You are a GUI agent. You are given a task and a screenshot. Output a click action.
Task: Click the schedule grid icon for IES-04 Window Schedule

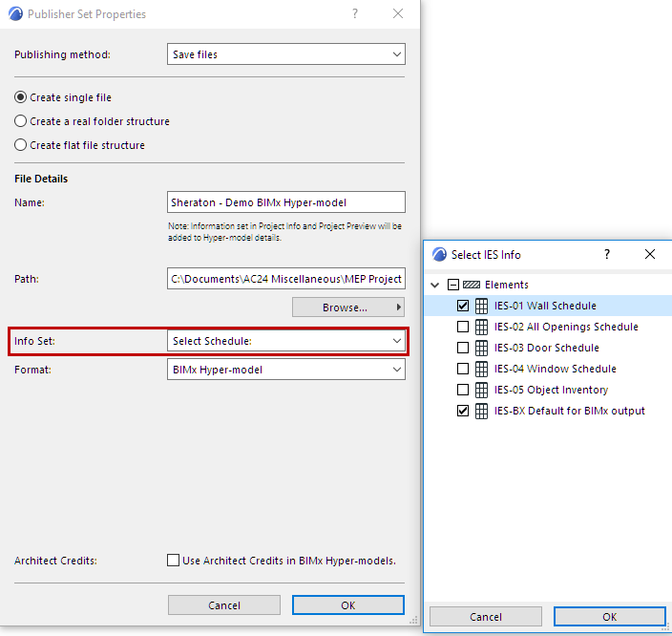tap(481, 369)
